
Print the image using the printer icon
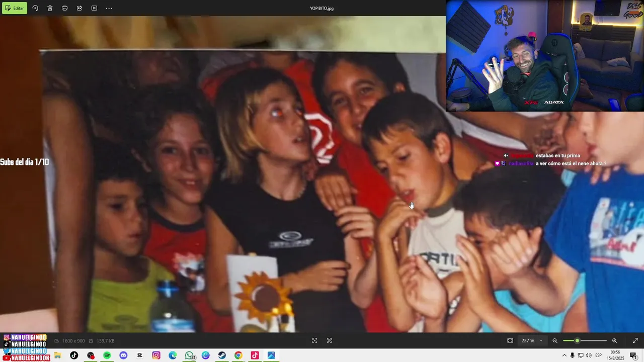pyautogui.click(x=64, y=8)
